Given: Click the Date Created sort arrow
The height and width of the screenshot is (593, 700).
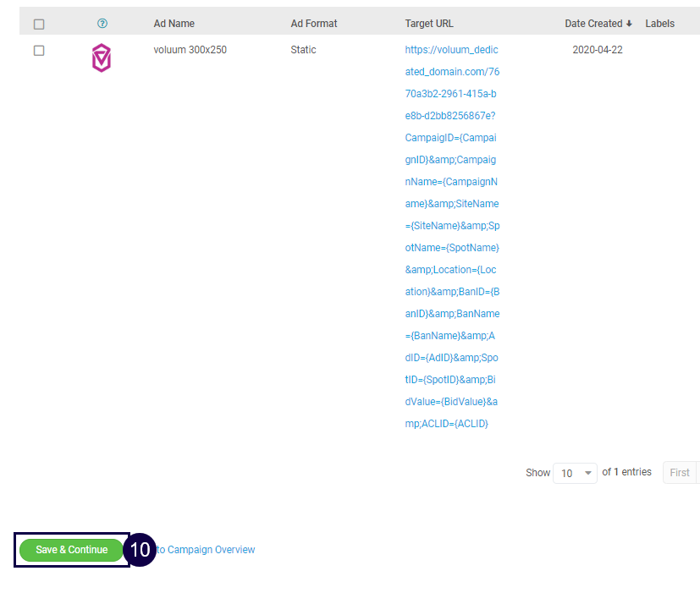Looking at the screenshot, I should pos(629,24).
